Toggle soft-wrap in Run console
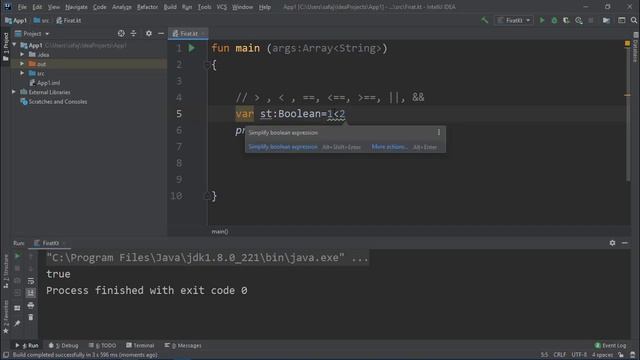Viewport: 640px width, 360px height. 31,280
